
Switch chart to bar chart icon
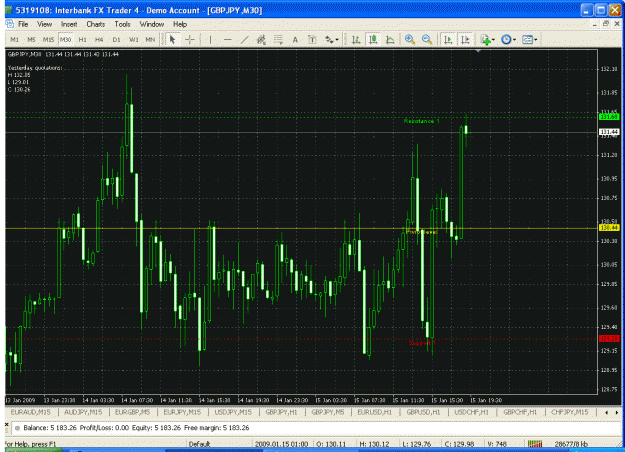coord(356,39)
